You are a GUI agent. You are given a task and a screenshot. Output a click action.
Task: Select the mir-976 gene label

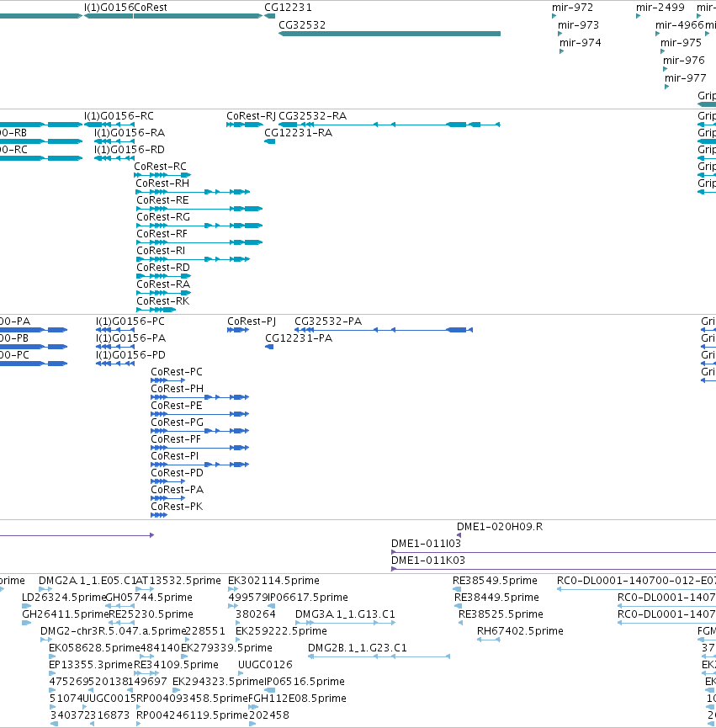click(x=683, y=61)
